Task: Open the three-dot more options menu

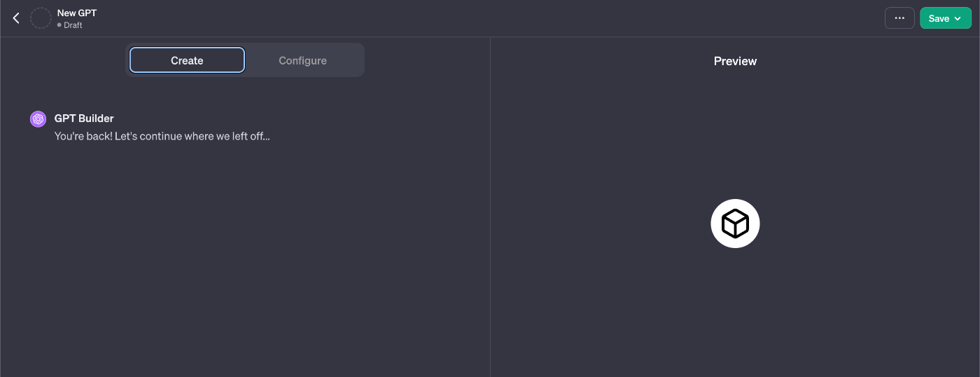Action: [899, 18]
